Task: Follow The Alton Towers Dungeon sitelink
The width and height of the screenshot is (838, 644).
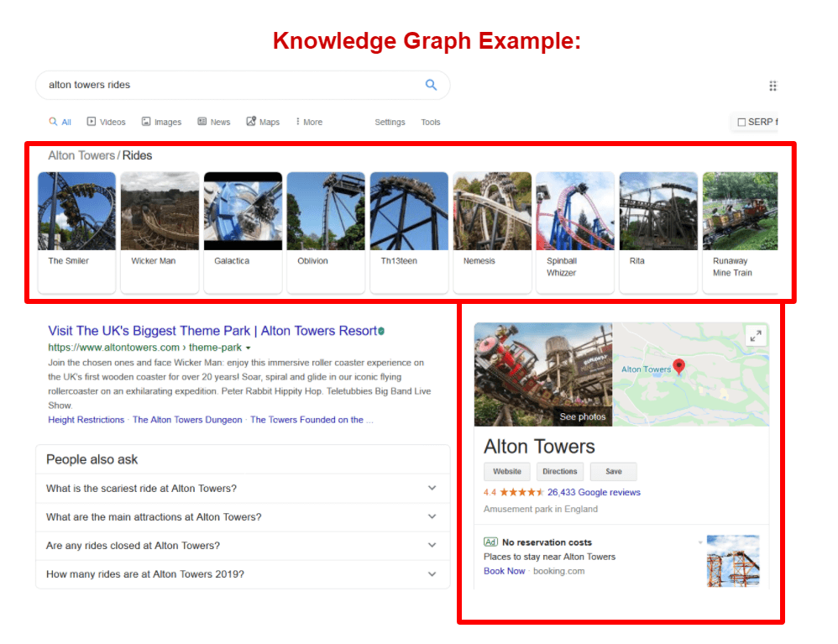Action: pyautogui.click(x=187, y=420)
